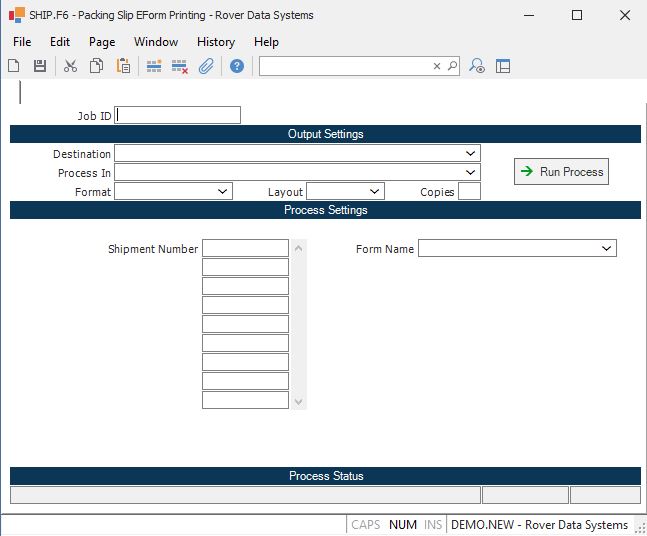Image resolution: width=647 pixels, height=536 pixels.
Task: Open the File menu
Action: click(22, 42)
